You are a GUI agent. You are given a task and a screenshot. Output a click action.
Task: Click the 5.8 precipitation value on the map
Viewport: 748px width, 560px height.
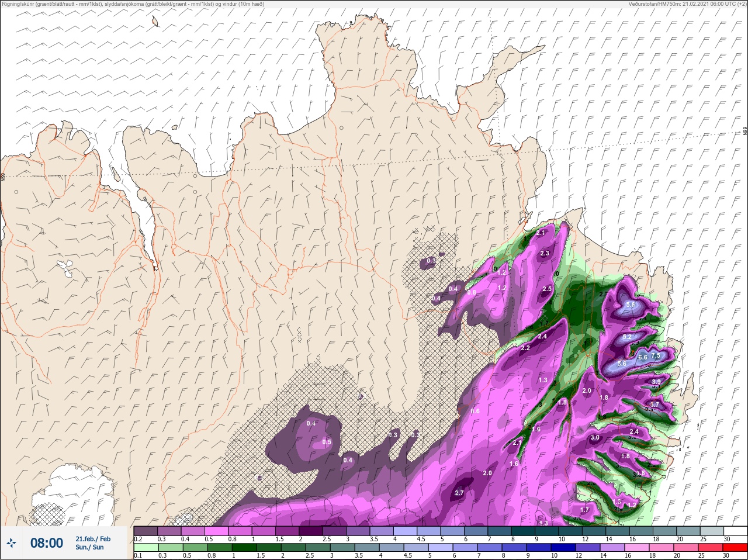[631, 305]
